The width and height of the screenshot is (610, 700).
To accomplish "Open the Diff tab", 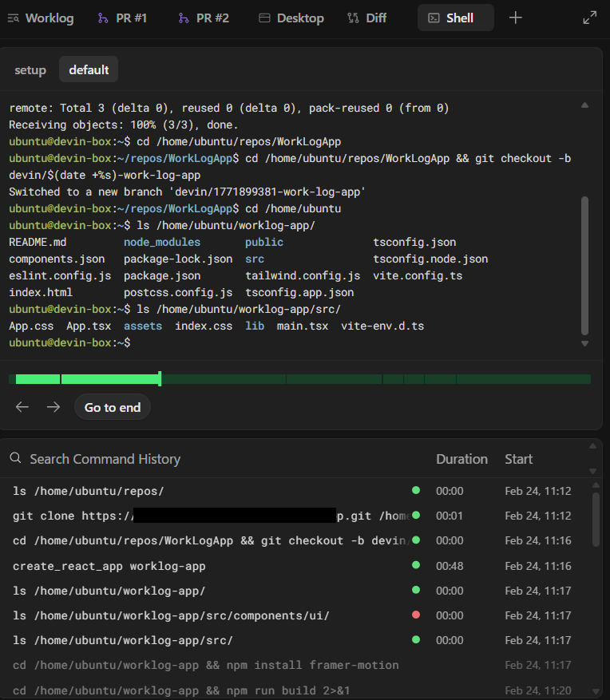I will tap(367, 18).
